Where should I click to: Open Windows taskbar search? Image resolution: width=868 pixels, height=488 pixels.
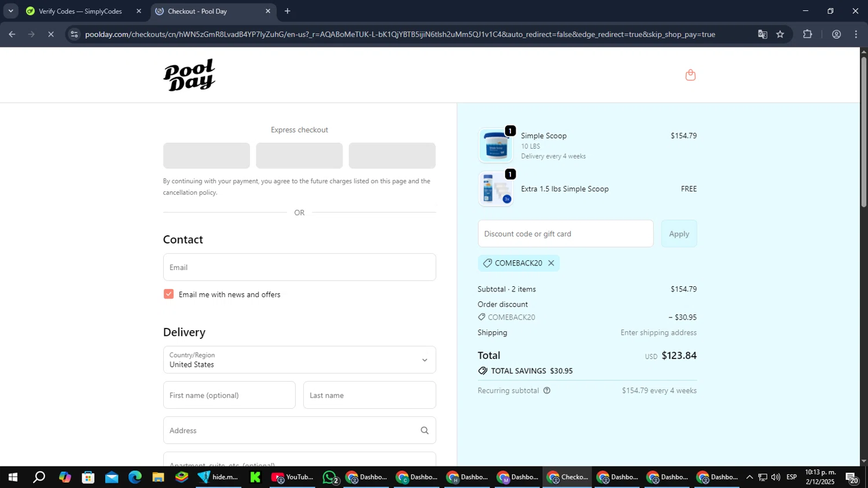tap(39, 477)
